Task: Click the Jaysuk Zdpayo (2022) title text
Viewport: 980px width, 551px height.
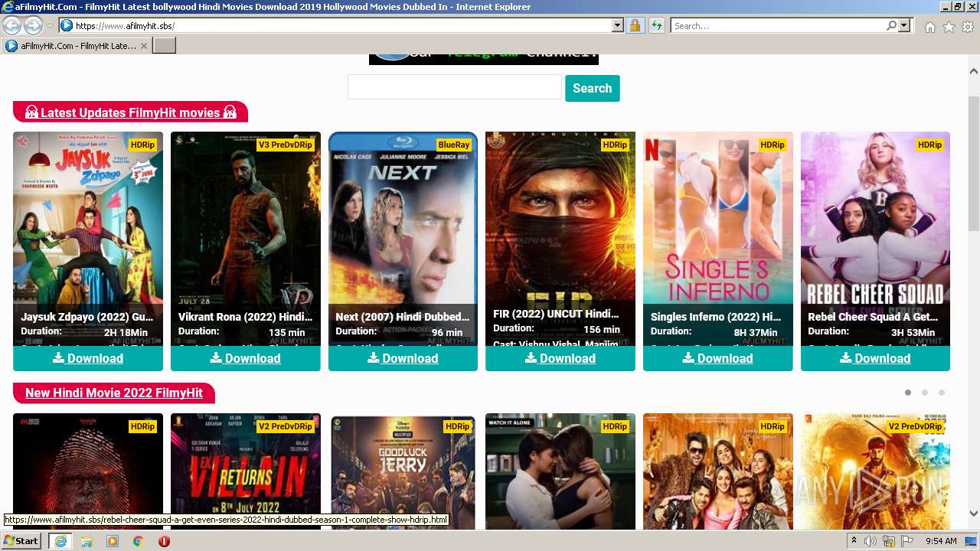Action: pos(87,317)
